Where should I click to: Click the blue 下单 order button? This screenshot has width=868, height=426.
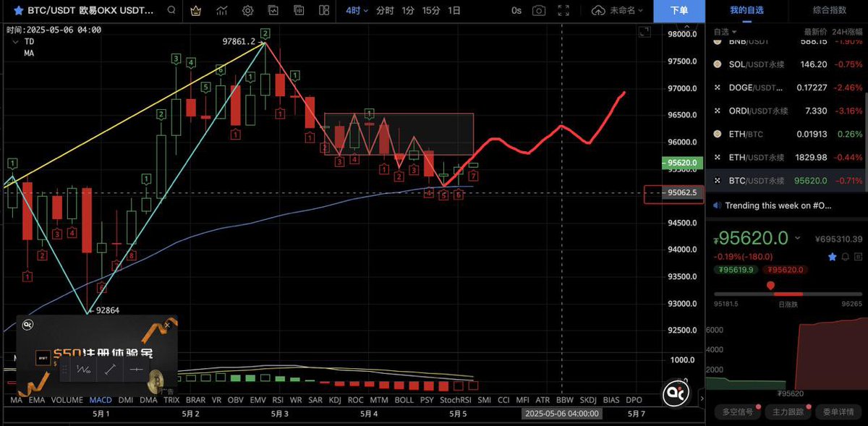679,11
